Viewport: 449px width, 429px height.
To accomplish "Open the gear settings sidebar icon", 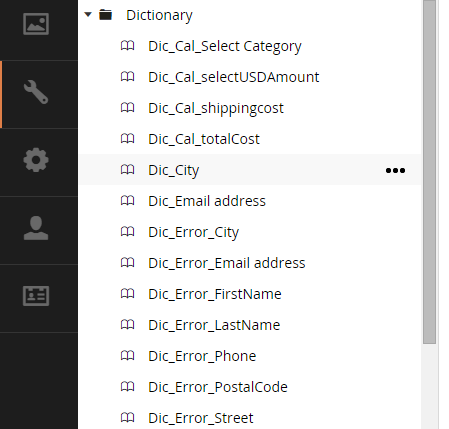I will [x=36, y=160].
